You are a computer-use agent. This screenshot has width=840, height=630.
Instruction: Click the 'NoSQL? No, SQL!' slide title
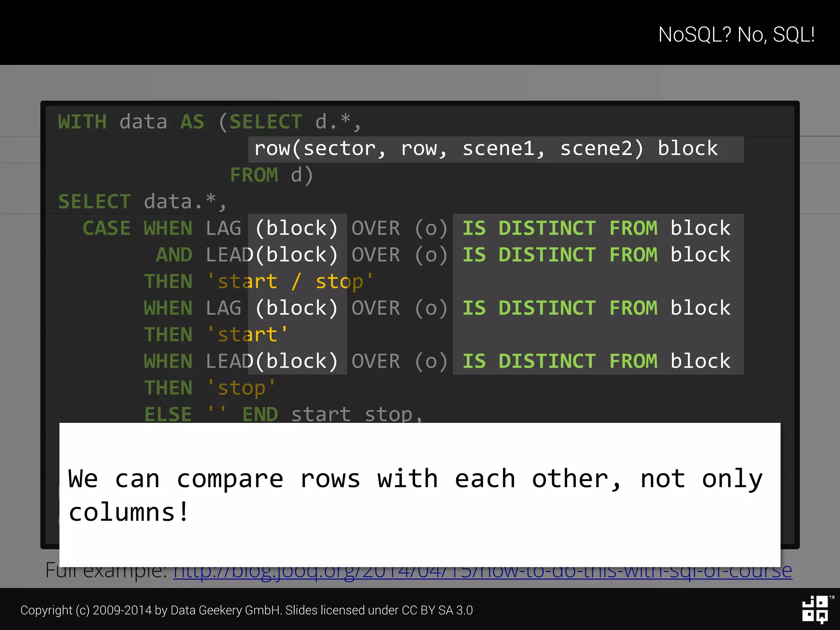(x=736, y=34)
